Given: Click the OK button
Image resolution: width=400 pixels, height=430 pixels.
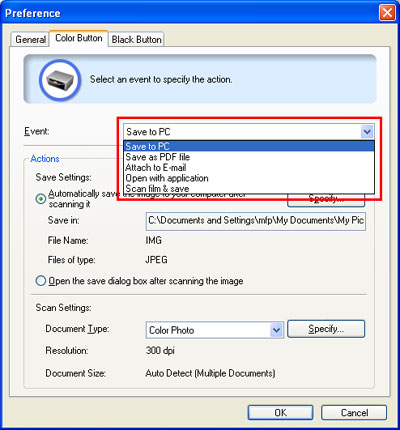Looking at the screenshot, I should click(x=280, y=413).
